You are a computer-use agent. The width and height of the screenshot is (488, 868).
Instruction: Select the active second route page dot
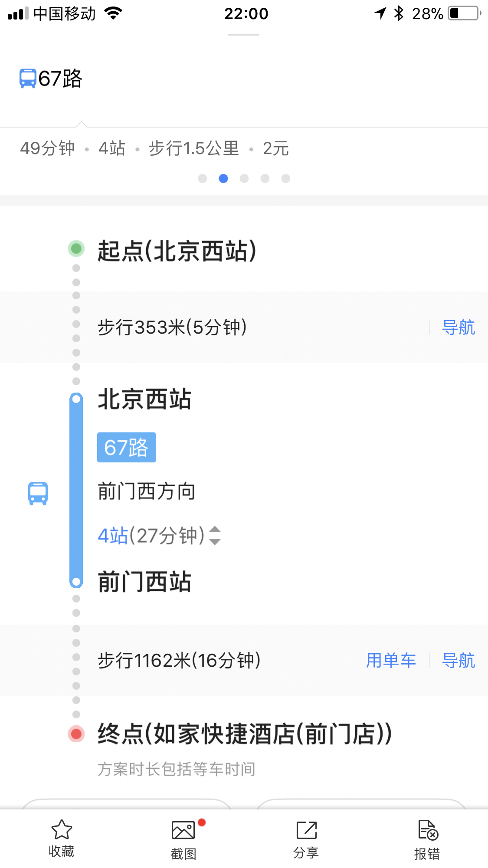tap(223, 179)
